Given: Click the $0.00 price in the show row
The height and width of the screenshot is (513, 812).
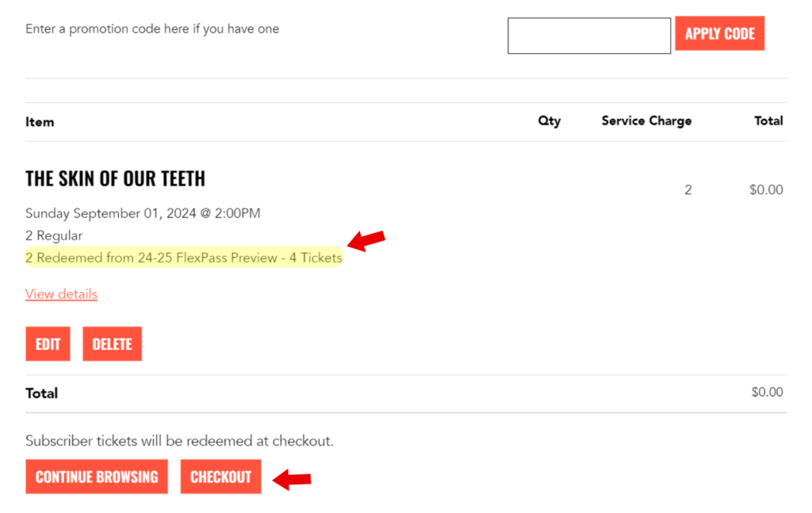Looking at the screenshot, I should [766, 190].
